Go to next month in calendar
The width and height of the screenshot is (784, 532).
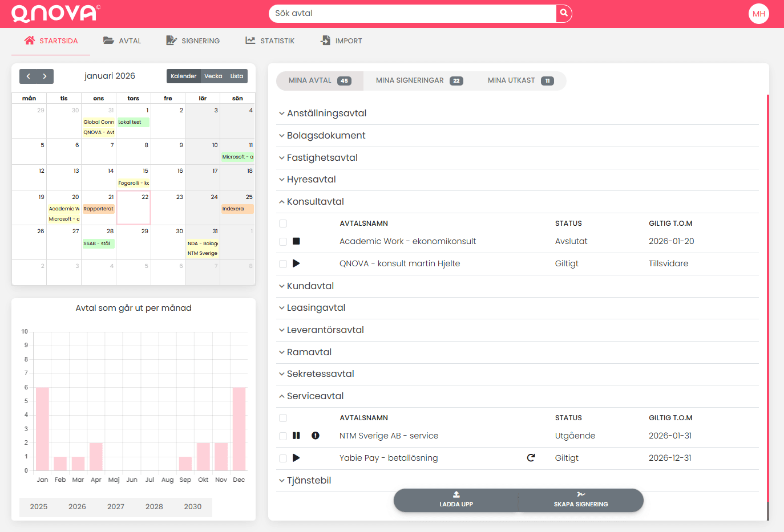45,76
